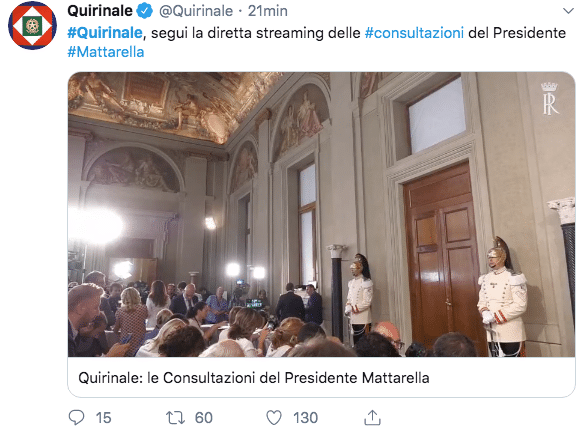This screenshot has height=434, width=587.
Task: Open the #Mattarella hashtag link
Action: click(106, 52)
